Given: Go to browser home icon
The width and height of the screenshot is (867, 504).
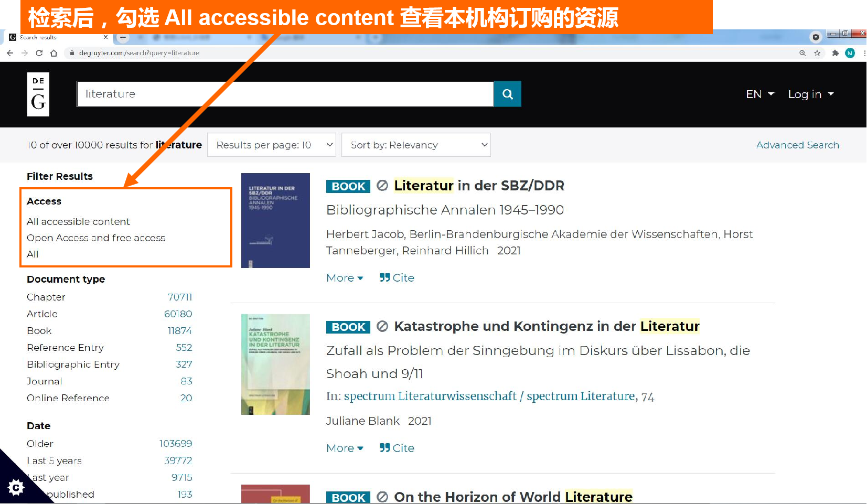Looking at the screenshot, I should click(x=53, y=53).
